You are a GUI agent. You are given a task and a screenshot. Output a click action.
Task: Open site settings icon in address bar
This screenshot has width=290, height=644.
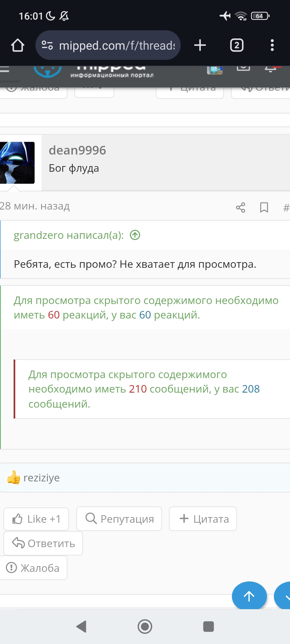(x=47, y=45)
